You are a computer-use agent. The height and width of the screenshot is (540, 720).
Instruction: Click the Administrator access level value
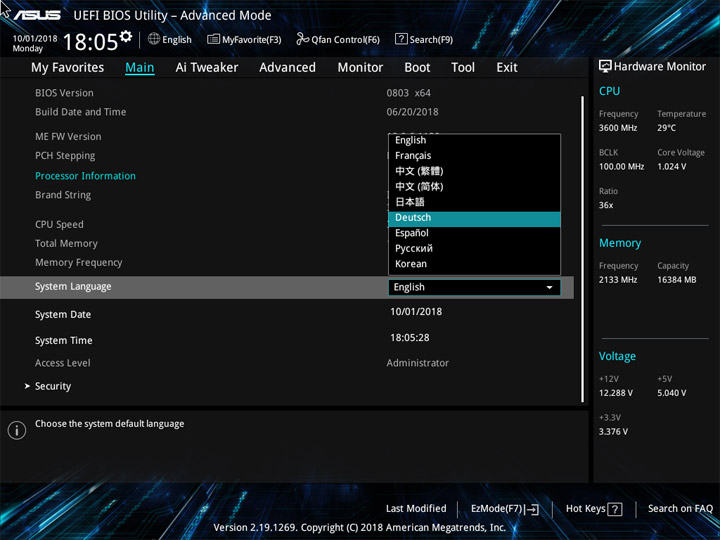(417, 363)
